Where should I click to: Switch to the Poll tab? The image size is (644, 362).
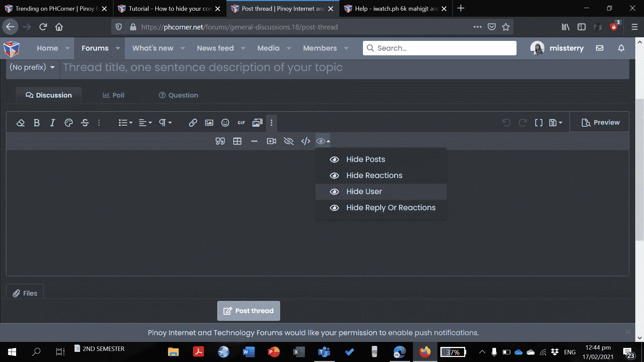[113, 95]
